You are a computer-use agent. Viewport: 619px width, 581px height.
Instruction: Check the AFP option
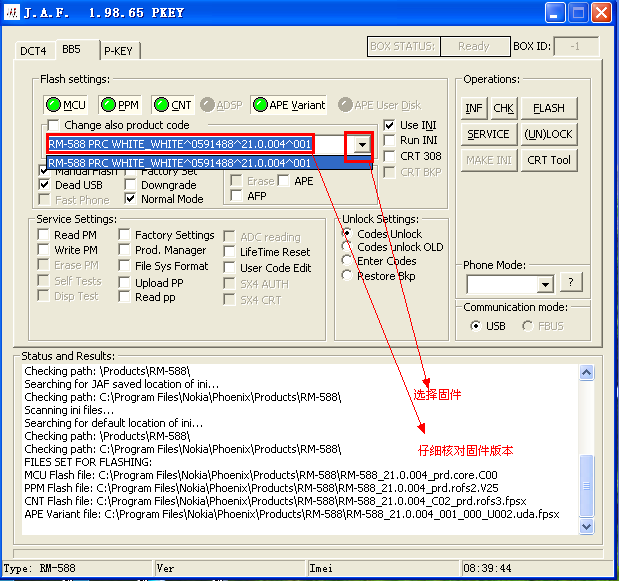[x=236, y=195]
